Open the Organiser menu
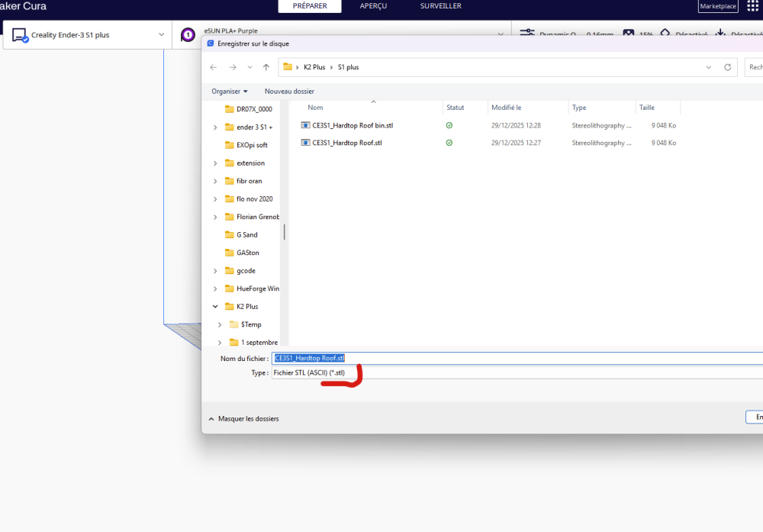Screen dimensions: 763x532 click(229, 92)
